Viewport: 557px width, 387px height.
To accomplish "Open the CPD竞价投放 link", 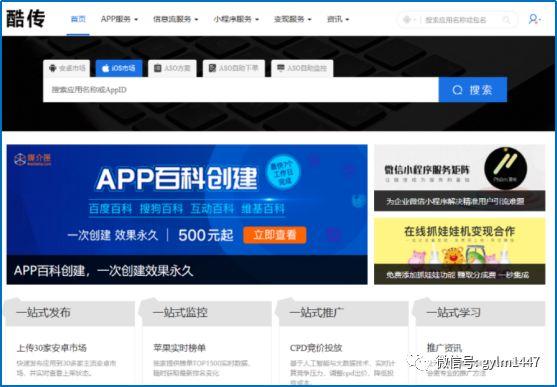I will [x=316, y=348].
